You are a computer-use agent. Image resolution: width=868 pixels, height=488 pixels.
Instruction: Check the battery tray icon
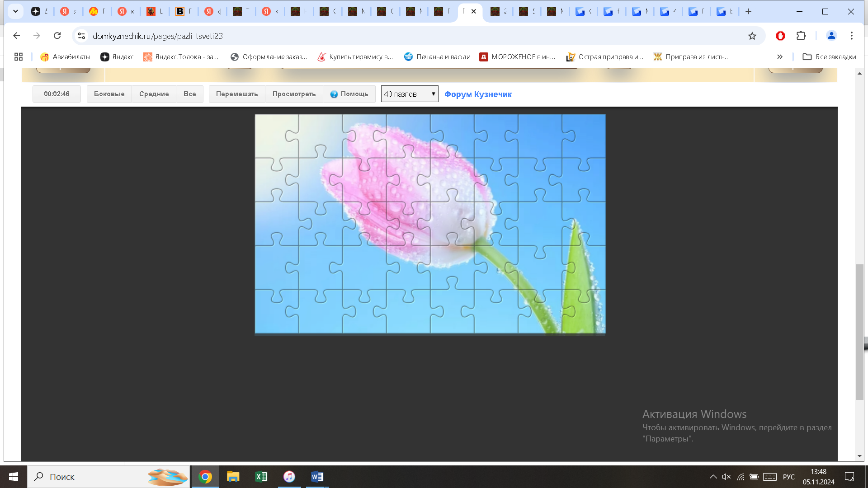[x=754, y=477]
